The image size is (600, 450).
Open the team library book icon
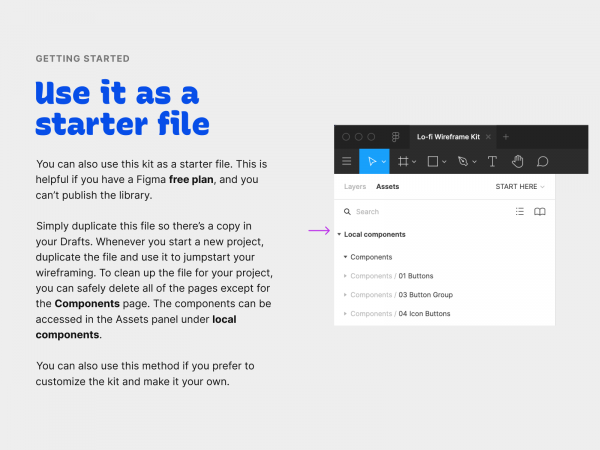pos(540,212)
